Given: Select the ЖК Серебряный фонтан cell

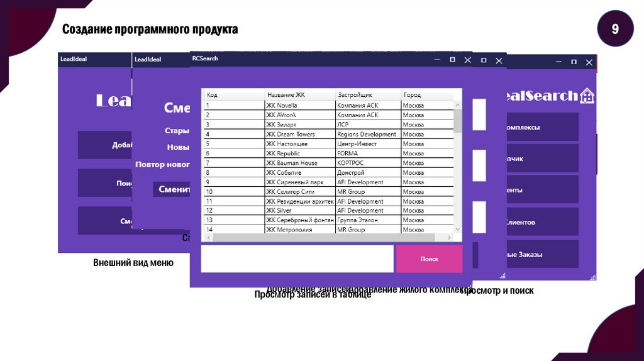Looking at the screenshot, I should click(x=300, y=219).
